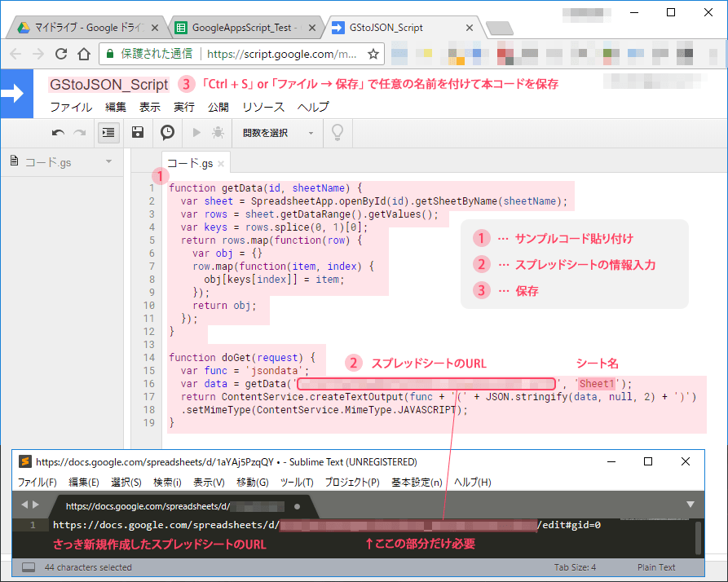Open 基本設定(n) menu in Sublime Text
Screen dimensions: 728x582
(417, 483)
